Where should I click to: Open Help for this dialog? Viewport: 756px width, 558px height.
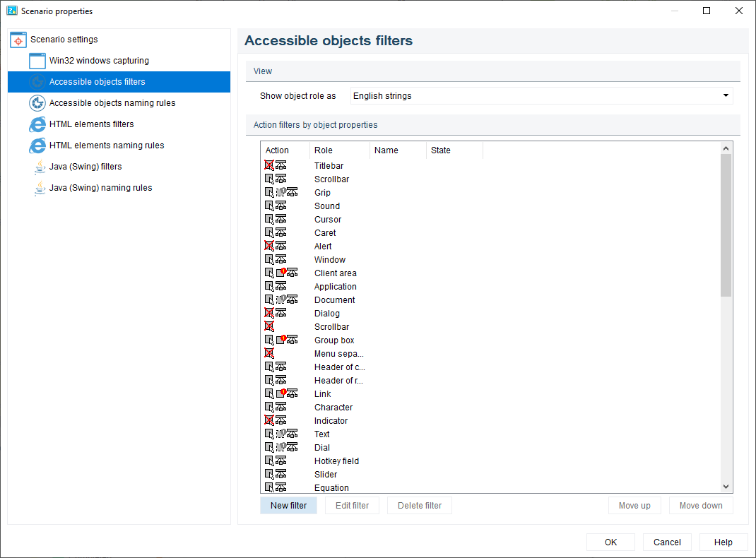tap(723, 542)
